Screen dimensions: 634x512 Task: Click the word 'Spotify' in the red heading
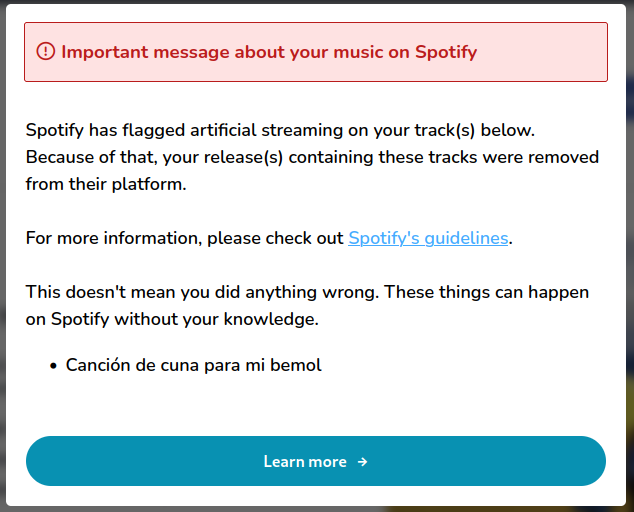pyautogui.click(x=446, y=52)
